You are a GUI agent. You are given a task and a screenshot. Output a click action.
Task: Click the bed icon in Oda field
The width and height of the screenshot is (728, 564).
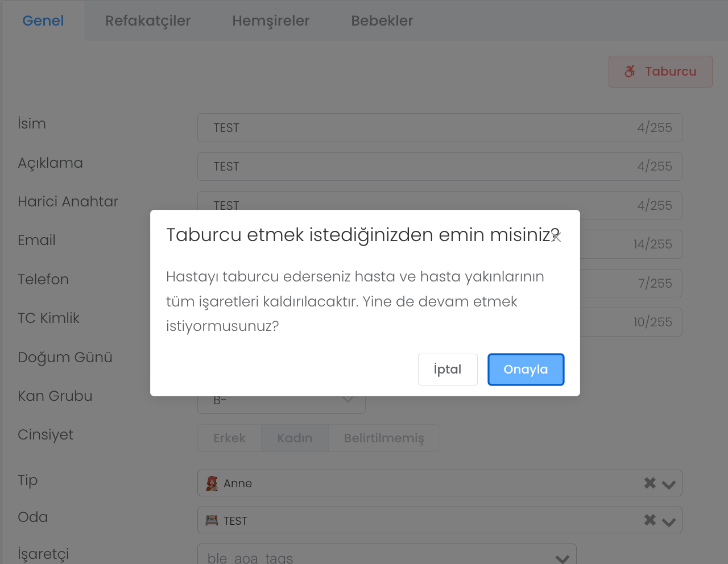pos(212,520)
